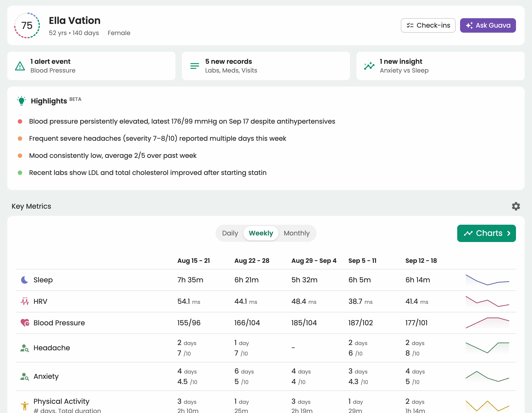Click the Anxiety symptom icon
Screen dimensions: 532x413
click(x=25, y=376)
